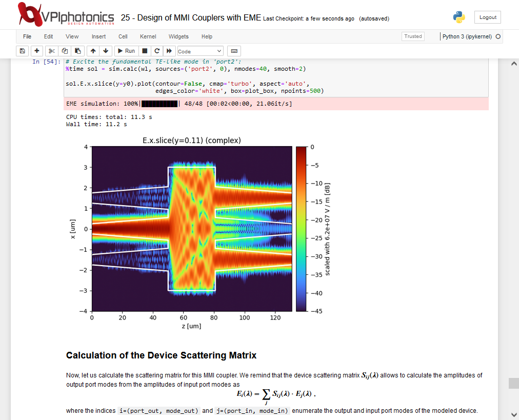Click the Python logo icon
The image size is (519, 420).
tap(459, 17)
